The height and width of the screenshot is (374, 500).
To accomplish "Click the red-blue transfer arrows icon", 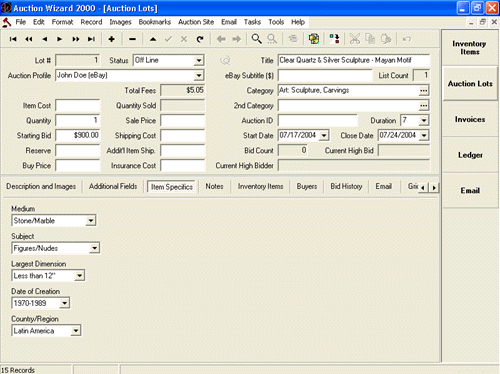I will [334, 39].
